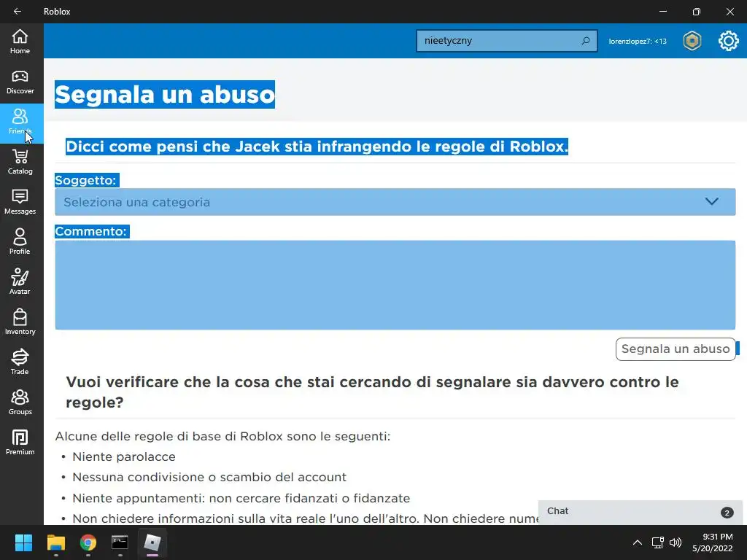747x560 pixels.
Task: Submit with the Segnala un abuso button
Action: coord(676,349)
